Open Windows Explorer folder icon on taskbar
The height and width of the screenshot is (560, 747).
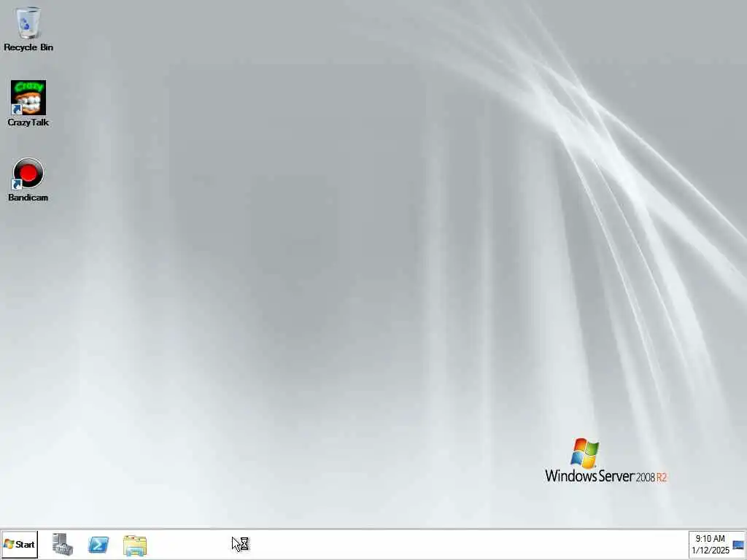coord(135,545)
